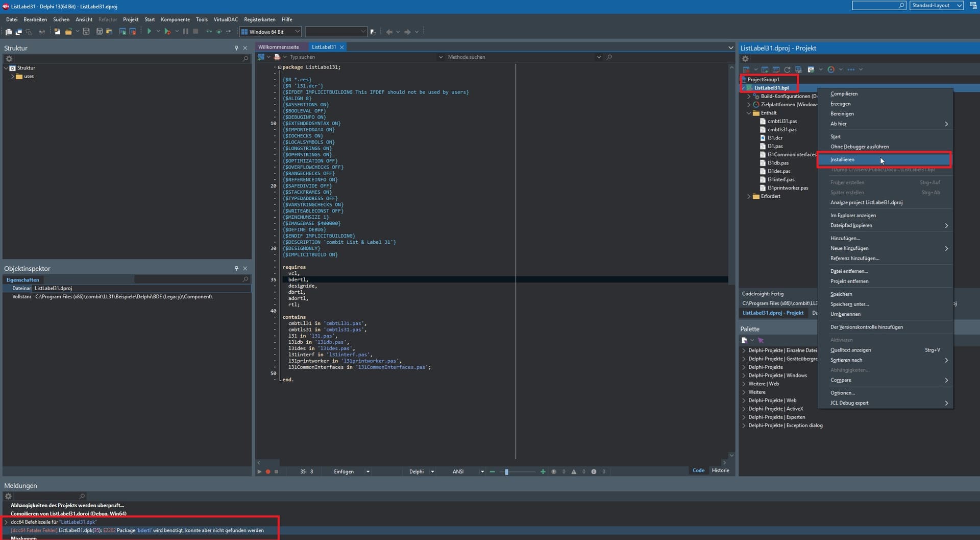Choose Compilieren from the context menu
Viewport: 980px width, 540px height.
click(x=844, y=94)
